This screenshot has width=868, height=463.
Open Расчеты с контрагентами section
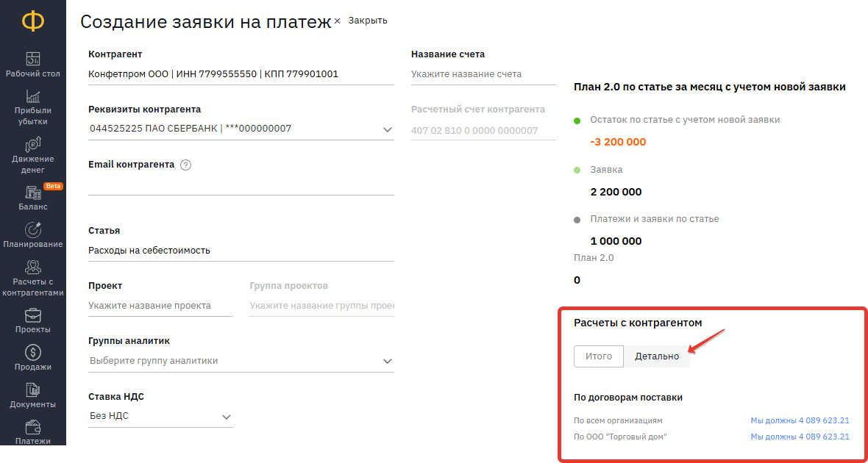[33, 268]
